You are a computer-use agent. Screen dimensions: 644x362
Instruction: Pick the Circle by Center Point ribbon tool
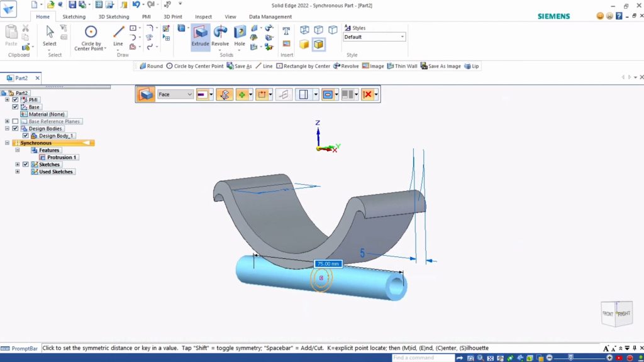click(x=91, y=38)
